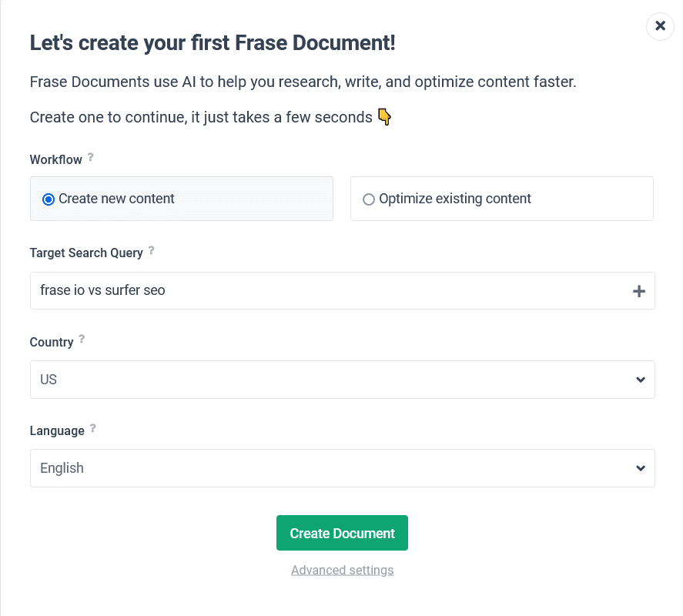683x616 pixels.
Task: Click the dialog heading about first Frase Document
Action: pos(213,43)
